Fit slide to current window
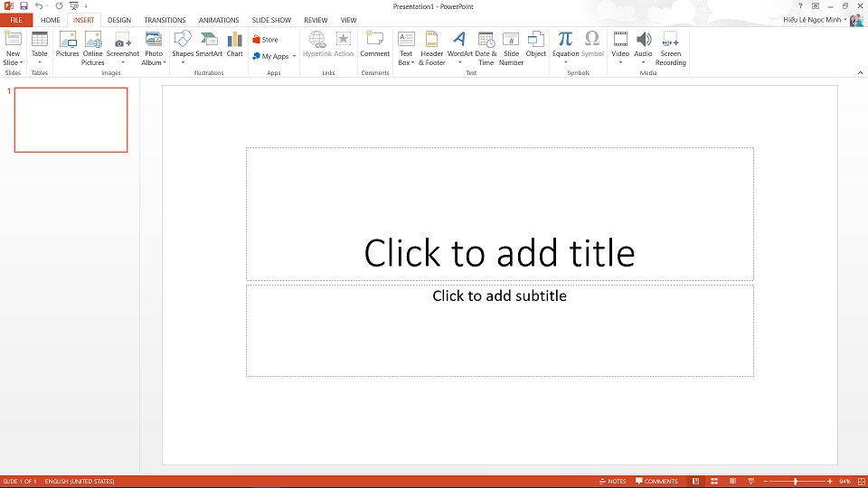 click(x=862, y=482)
